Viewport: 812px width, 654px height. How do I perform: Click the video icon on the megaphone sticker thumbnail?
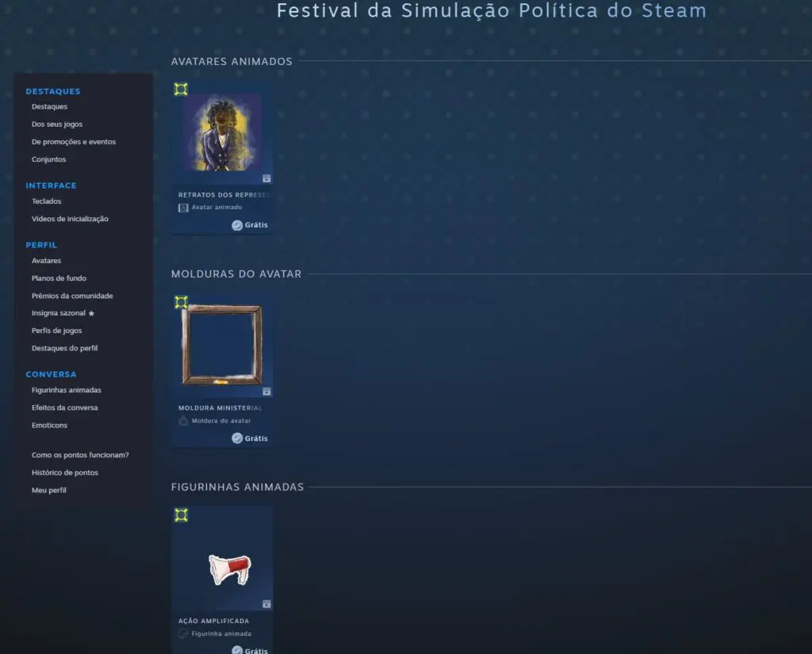click(266, 604)
